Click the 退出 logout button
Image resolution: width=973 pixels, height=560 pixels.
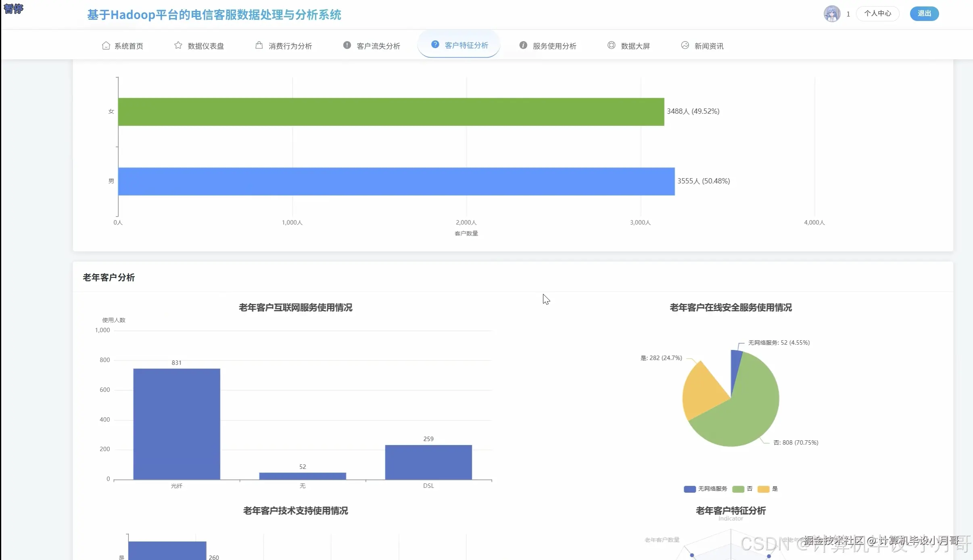[x=924, y=14]
